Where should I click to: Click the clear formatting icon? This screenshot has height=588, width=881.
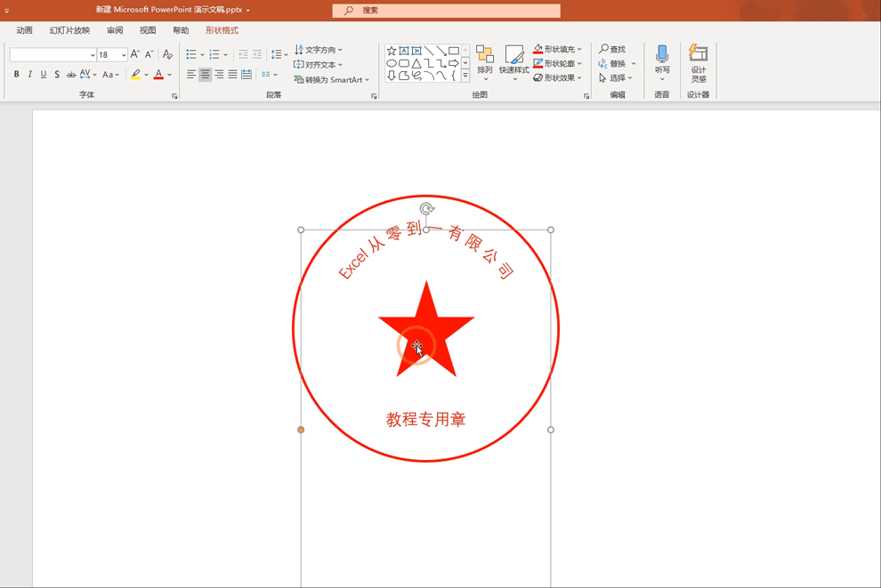pyautogui.click(x=167, y=55)
